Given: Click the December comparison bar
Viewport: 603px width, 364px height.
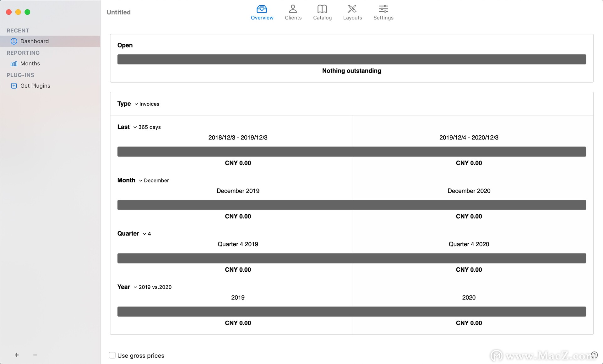Looking at the screenshot, I should point(351,205).
